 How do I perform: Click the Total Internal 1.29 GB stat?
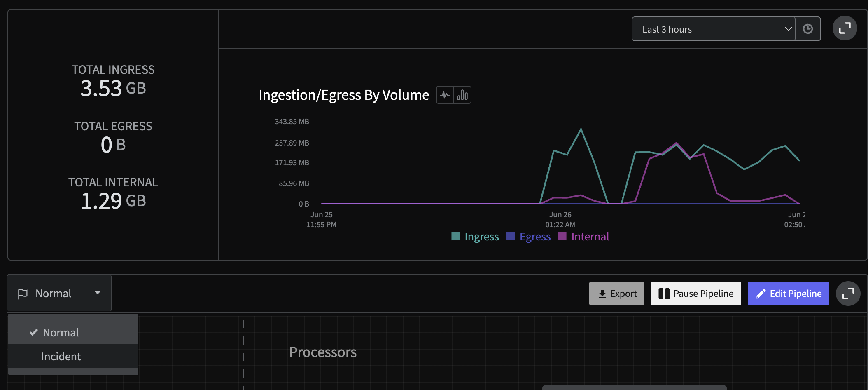click(x=113, y=201)
